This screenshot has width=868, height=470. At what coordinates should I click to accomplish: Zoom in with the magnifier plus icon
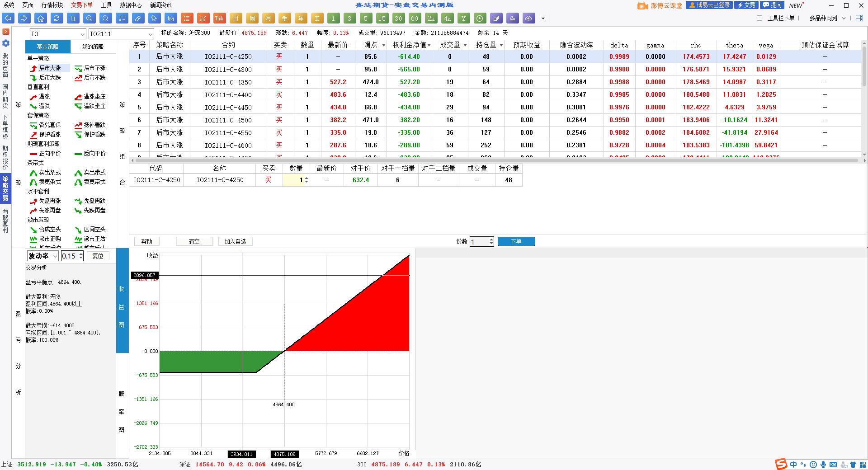[x=90, y=19]
